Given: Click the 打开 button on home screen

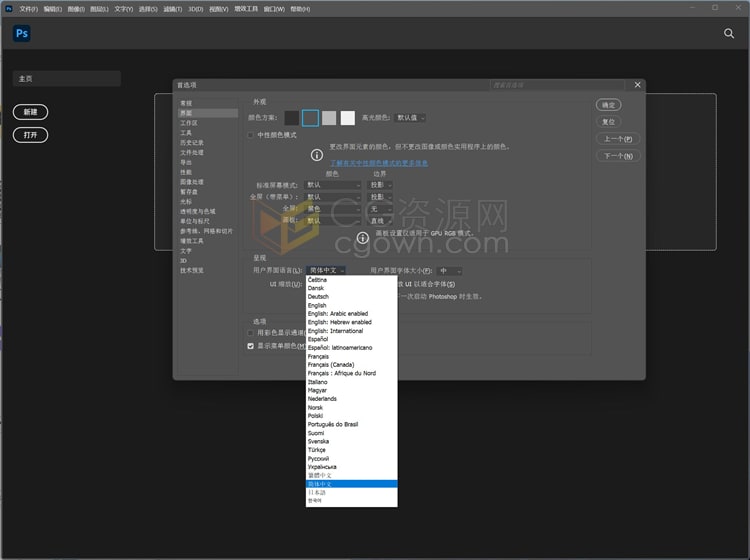Looking at the screenshot, I should click(31, 135).
